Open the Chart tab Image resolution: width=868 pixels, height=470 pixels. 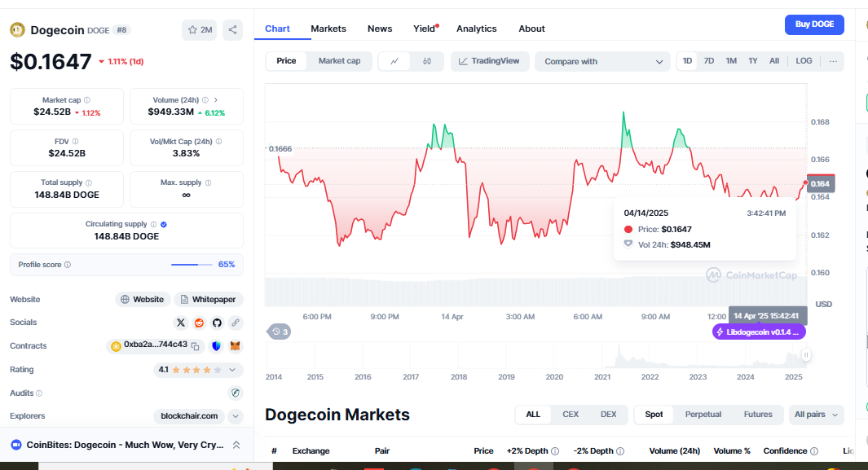coord(277,29)
